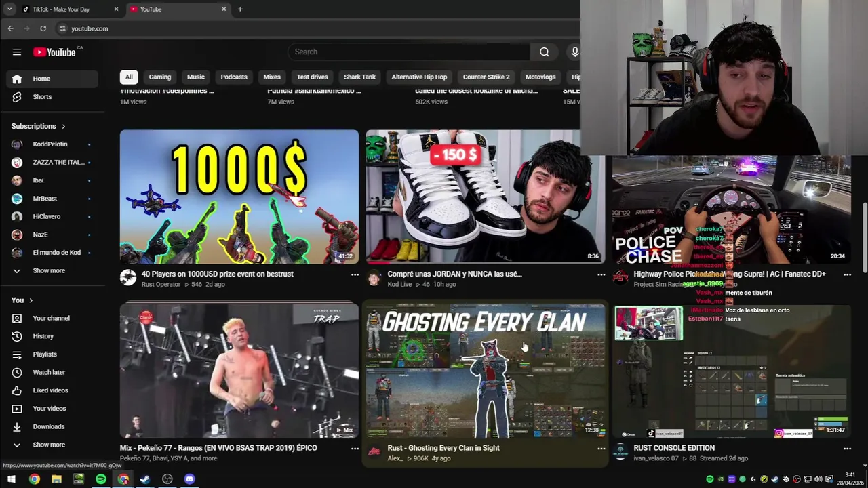Viewport: 868px width, 488px height.
Task: Select the Motovlogs filter chip
Action: [x=540, y=77]
